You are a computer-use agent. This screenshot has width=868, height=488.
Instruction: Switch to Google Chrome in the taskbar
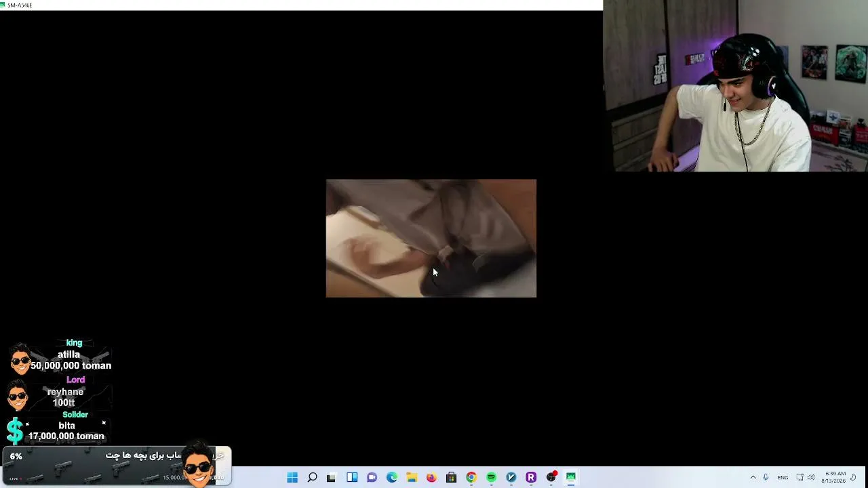click(x=471, y=477)
